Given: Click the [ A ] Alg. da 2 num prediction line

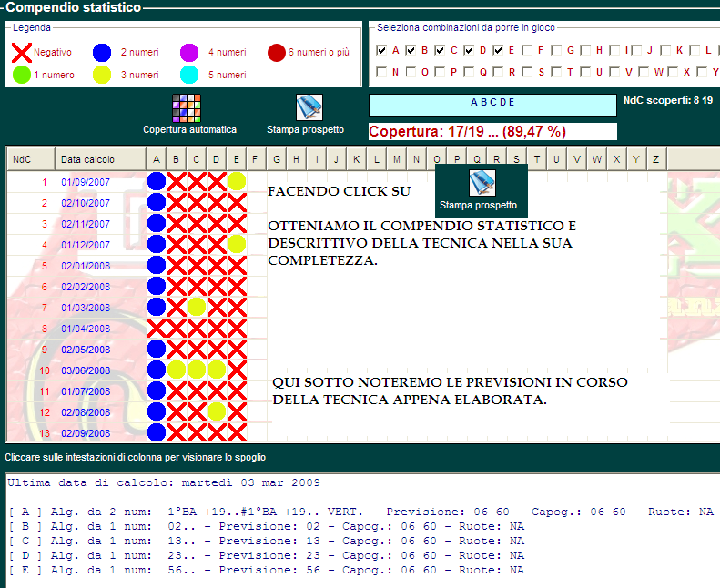Looking at the screenshot, I should pyautogui.click(x=360, y=512).
